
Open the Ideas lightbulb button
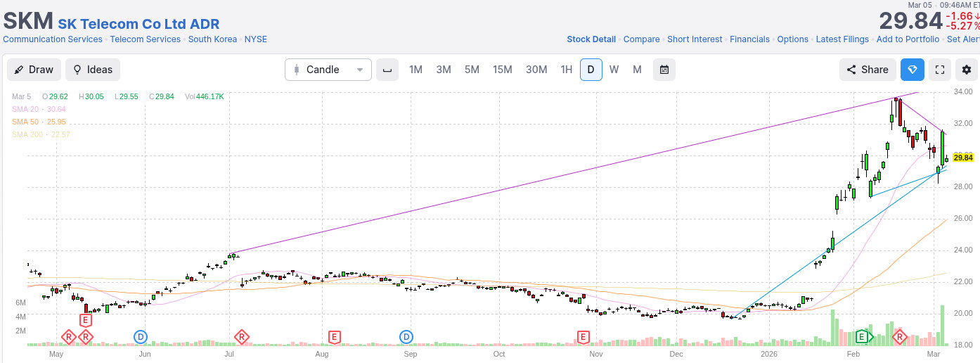[x=93, y=70]
